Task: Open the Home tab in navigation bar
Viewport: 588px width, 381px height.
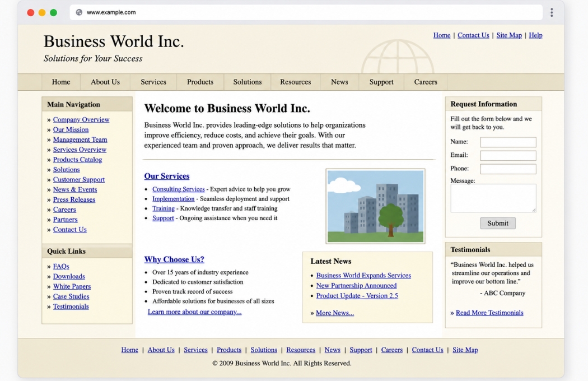Action: click(x=60, y=82)
